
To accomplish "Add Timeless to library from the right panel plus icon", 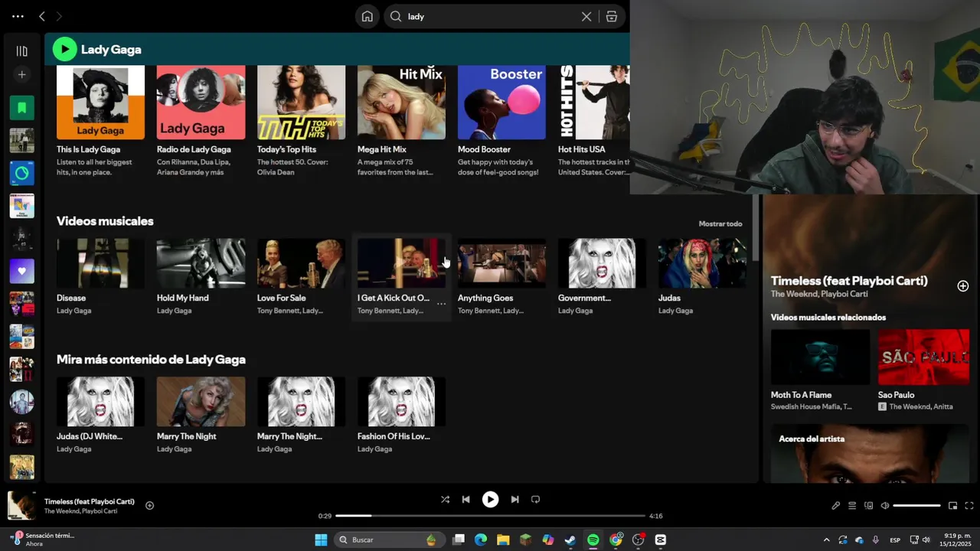I will point(962,285).
